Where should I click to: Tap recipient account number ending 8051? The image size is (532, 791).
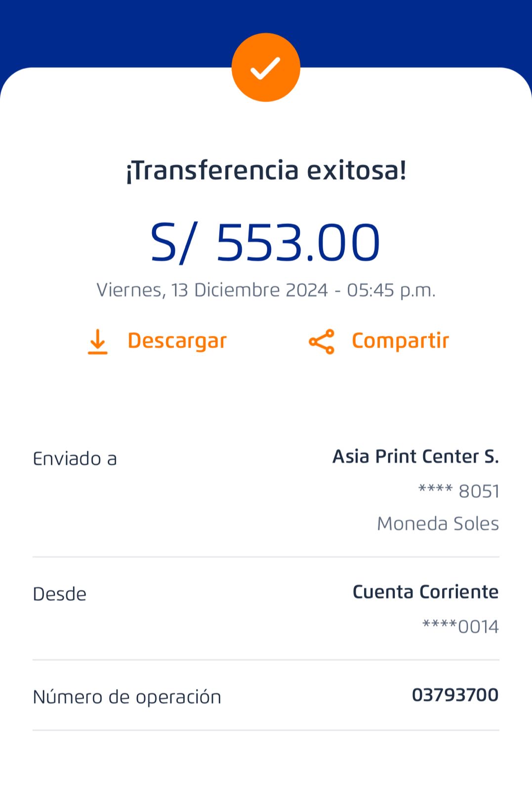pos(459,491)
